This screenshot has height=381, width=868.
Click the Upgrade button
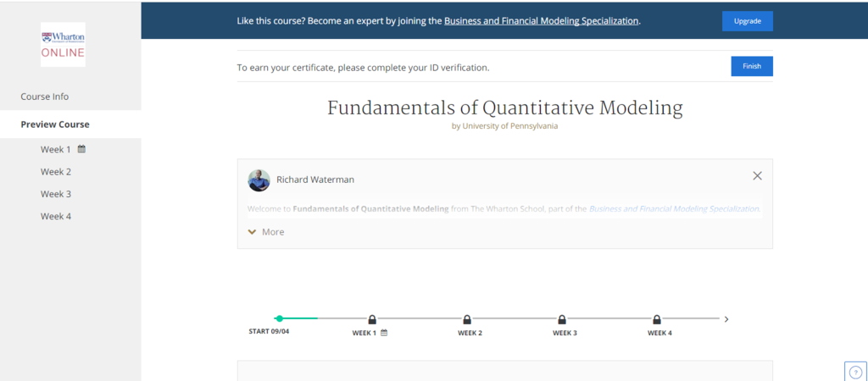pyautogui.click(x=748, y=21)
